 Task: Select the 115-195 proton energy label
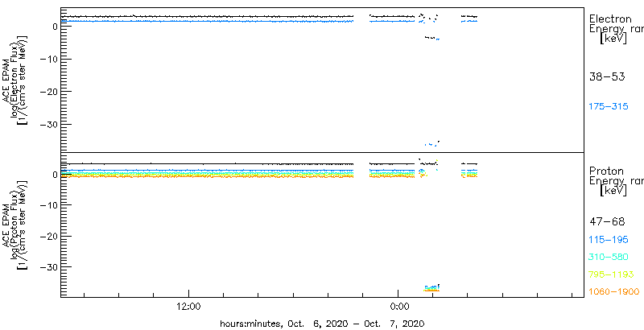click(609, 240)
